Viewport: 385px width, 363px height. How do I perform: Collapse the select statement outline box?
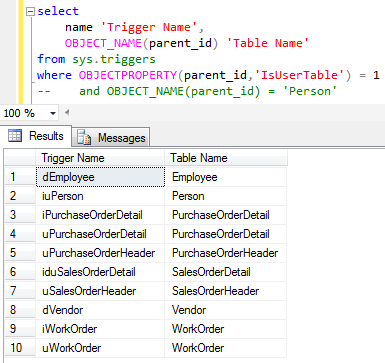point(30,12)
